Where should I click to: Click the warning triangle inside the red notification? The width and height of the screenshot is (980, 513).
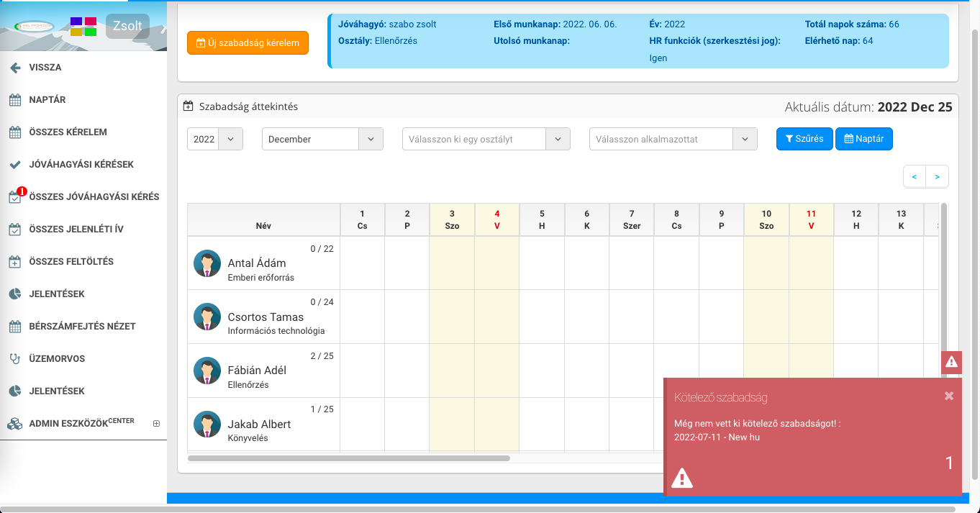point(681,478)
